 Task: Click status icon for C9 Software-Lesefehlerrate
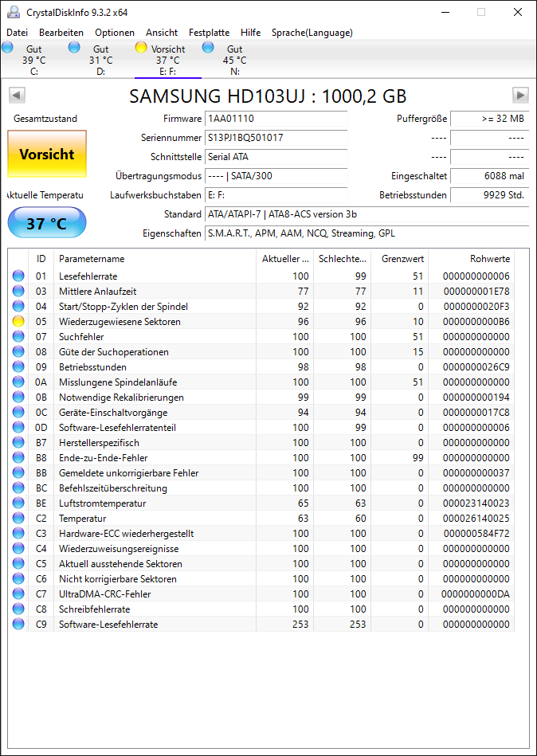tap(18, 625)
